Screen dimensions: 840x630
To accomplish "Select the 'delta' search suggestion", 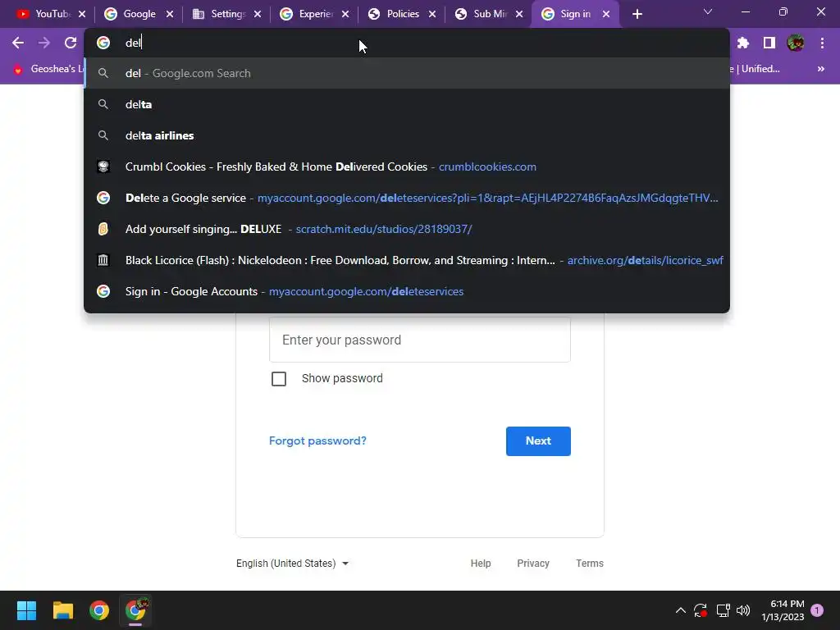I will [x=407, y=104].
